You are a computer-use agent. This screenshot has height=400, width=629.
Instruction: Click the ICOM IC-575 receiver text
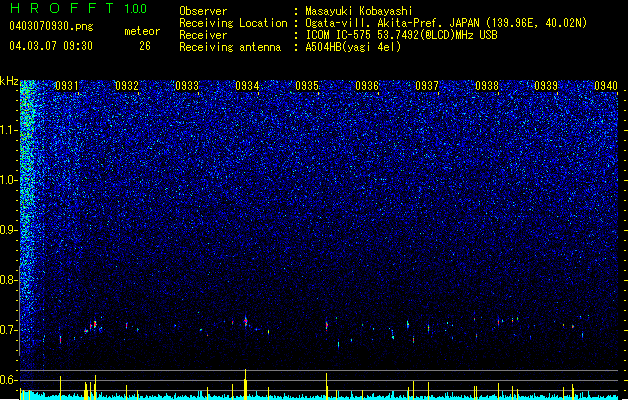tap(402, 35)
